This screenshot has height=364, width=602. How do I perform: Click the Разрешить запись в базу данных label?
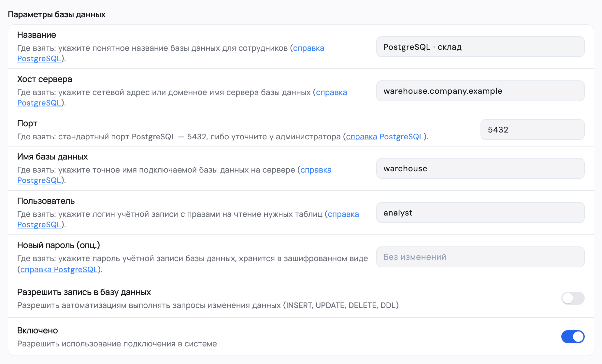84,292
